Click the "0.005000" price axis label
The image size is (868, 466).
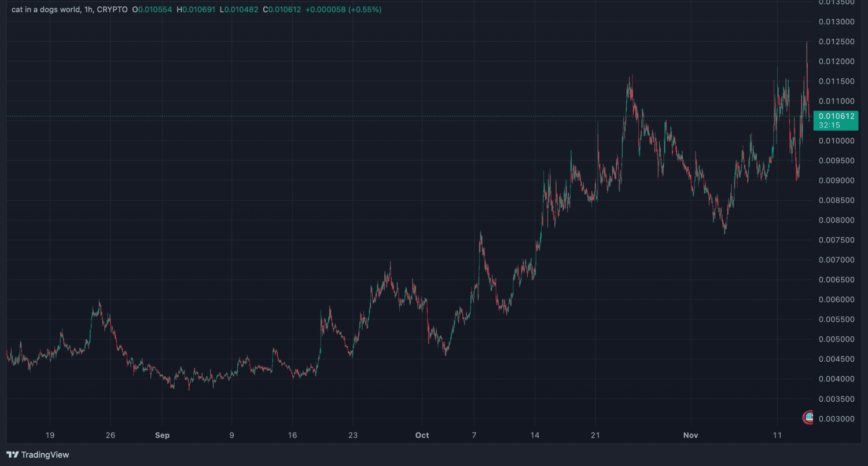click(838, 339)
